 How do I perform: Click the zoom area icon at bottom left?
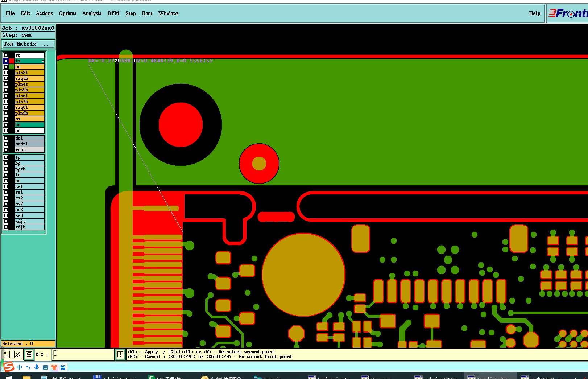[x=6, y=354]
